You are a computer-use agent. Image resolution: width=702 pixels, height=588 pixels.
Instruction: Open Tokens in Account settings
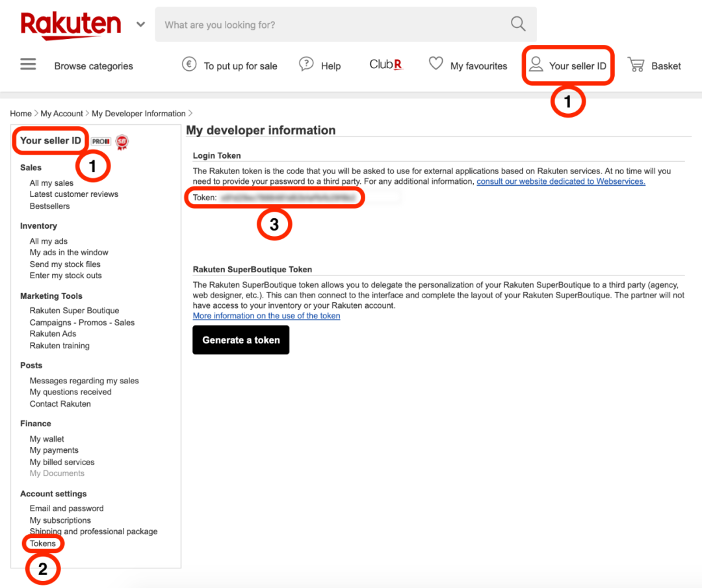(x=42, y=544)
